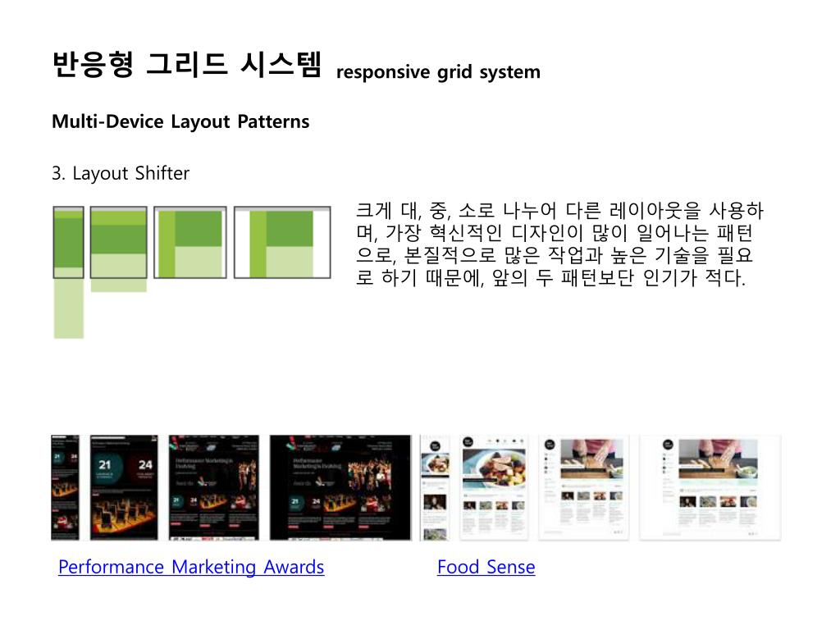Click the widest Food Sense desktop screenshot

click(710, 487)
